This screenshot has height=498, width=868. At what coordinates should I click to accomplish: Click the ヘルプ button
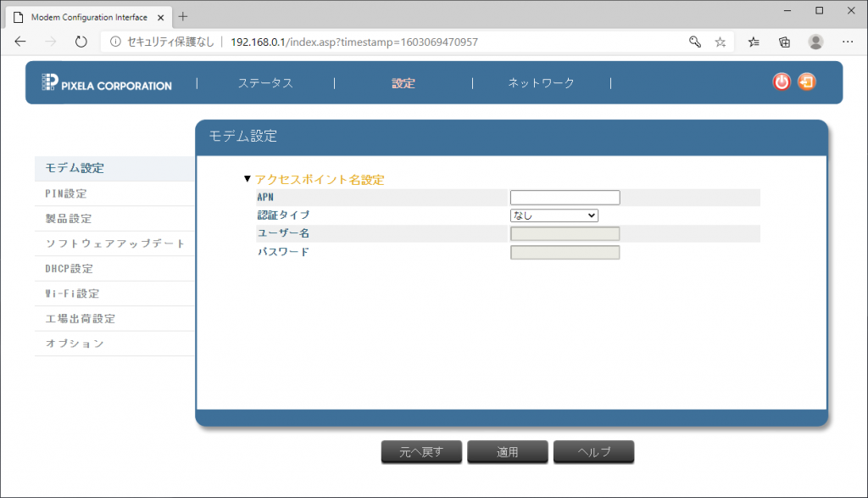pos(593,452)
